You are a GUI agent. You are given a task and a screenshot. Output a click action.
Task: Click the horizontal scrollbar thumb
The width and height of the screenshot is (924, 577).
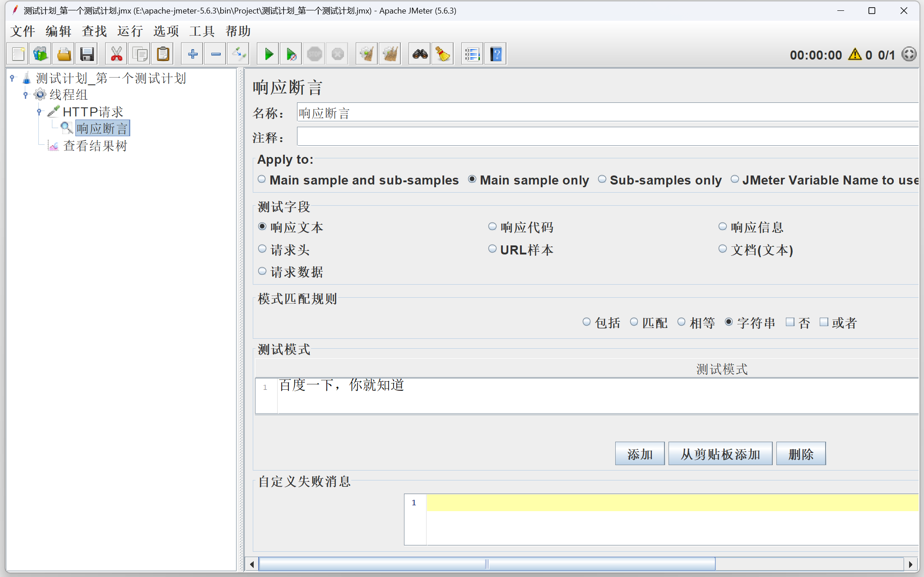[487, 564]
